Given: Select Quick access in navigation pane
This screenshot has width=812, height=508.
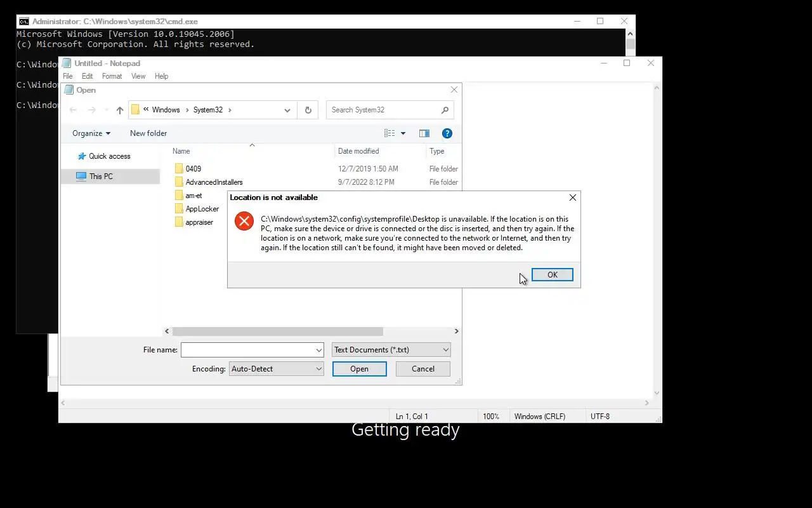Looking at the screenshot, I should (x=109, y=156).
